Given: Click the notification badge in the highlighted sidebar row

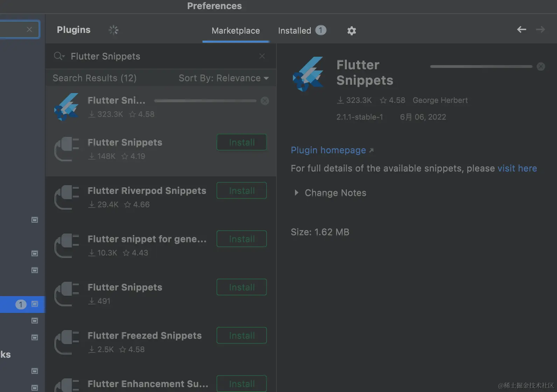Looking at the screenshot, I should tap(21, 304).
